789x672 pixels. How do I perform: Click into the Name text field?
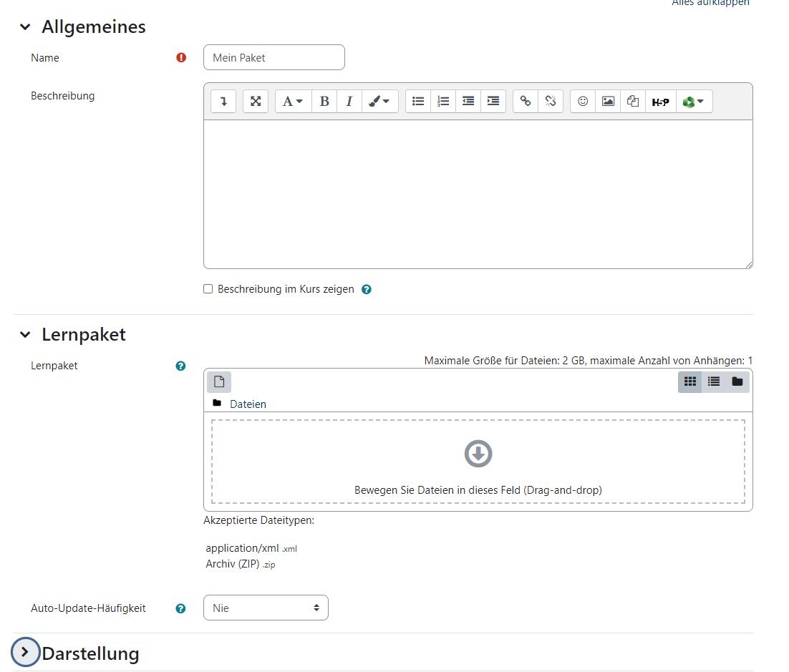274,58
